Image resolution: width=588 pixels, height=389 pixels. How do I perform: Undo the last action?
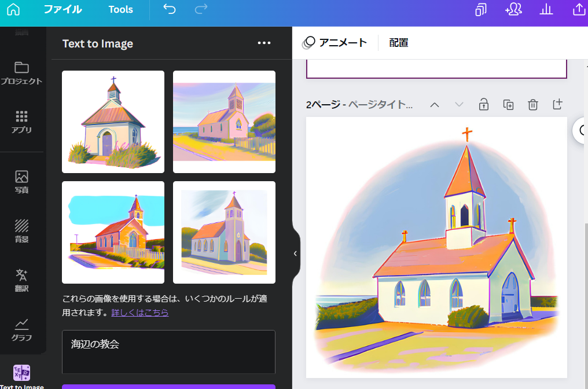coord(170,9)
